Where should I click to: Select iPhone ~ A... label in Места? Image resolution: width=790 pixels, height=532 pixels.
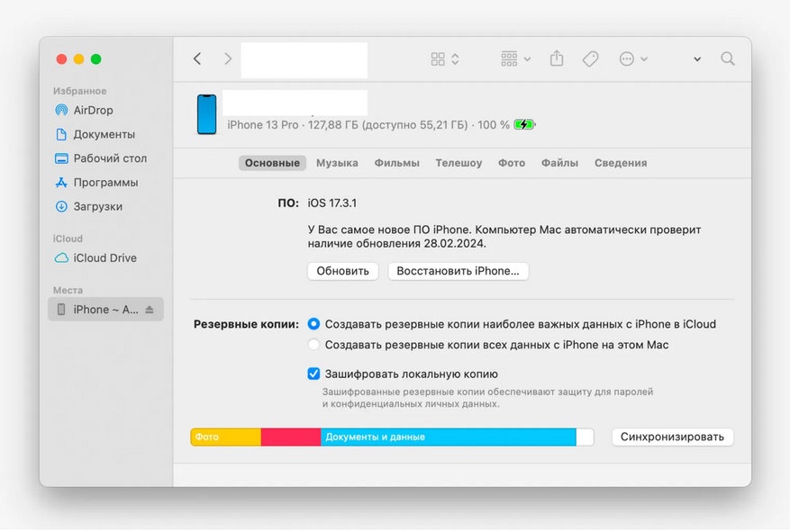[105, 310]
